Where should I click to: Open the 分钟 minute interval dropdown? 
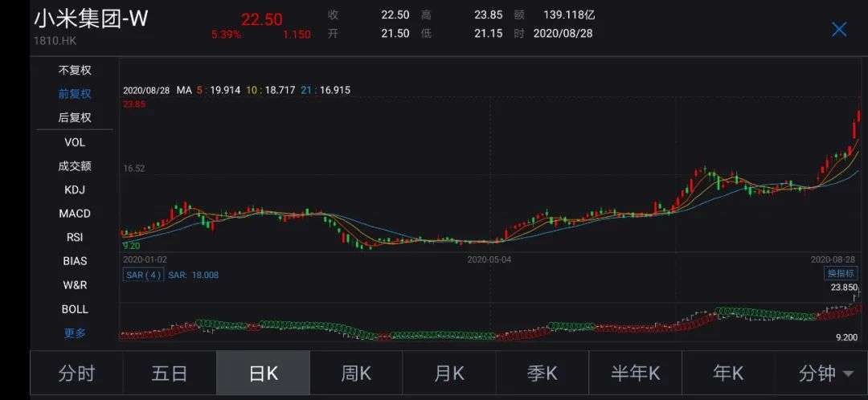point(825,373)
